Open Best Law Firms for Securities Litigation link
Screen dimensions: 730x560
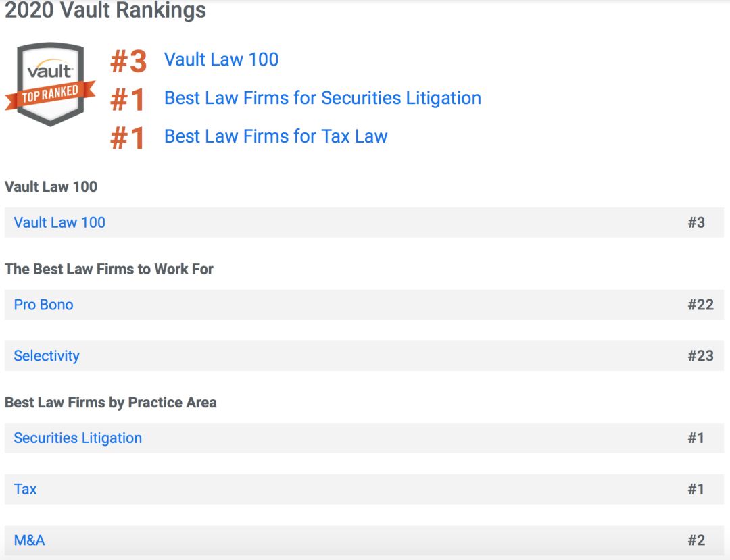(322, 98)
